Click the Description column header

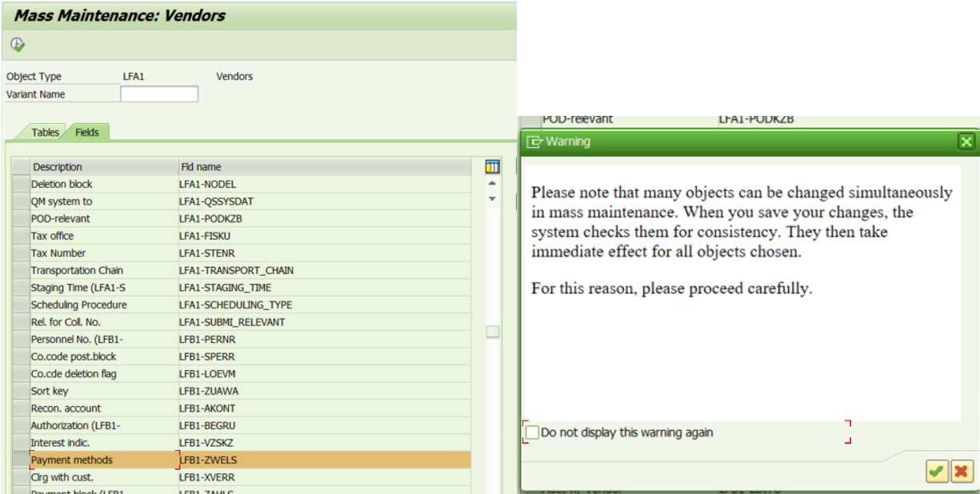[102, 167]
